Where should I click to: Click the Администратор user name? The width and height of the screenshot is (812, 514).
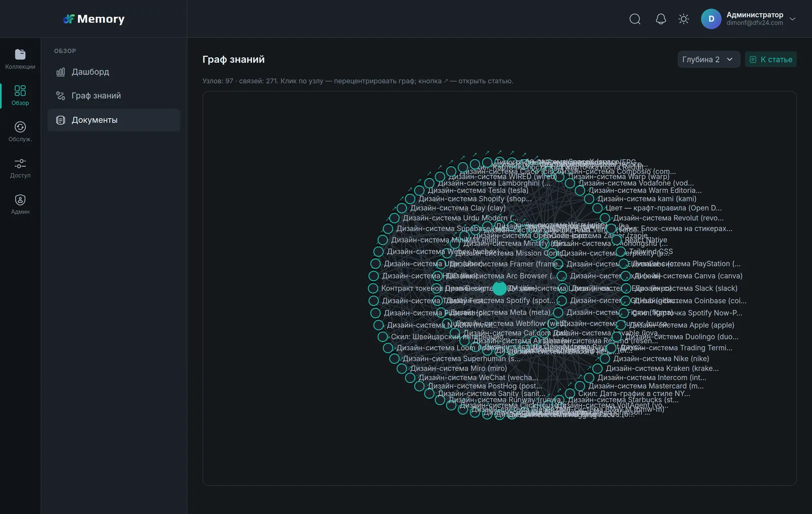(755, 15)
